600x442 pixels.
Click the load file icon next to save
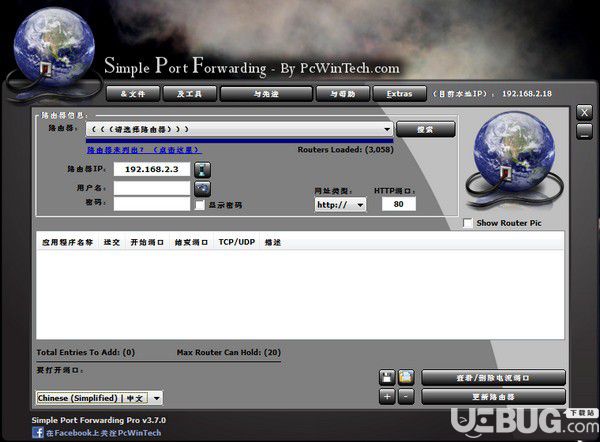pyautogui.click(x=406, y=378)
